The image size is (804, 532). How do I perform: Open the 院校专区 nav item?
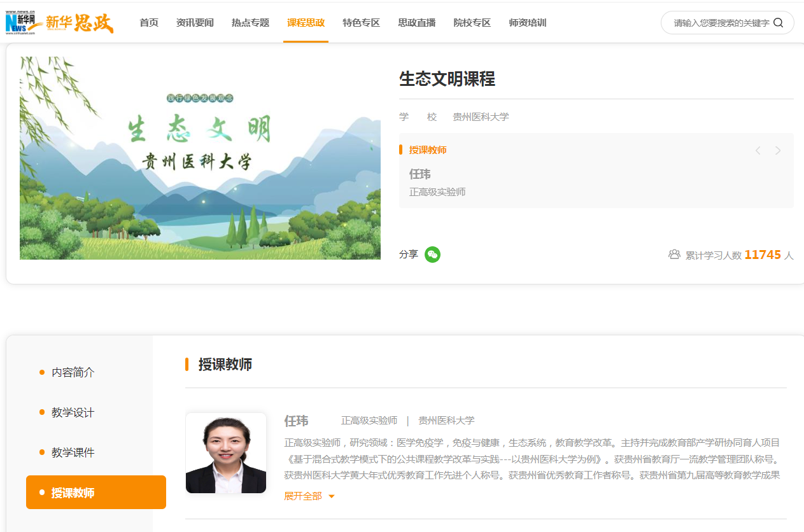click(472, 23)
